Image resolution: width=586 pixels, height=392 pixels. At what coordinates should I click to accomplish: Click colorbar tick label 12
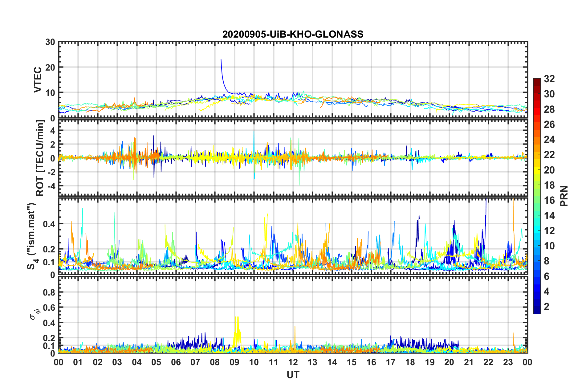pos(549,231)
